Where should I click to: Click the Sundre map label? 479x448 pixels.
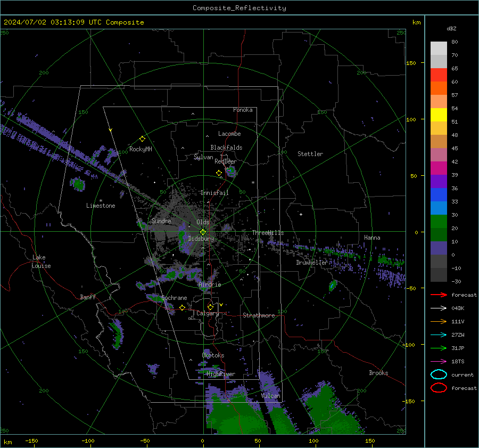click(x=161, y=221)
